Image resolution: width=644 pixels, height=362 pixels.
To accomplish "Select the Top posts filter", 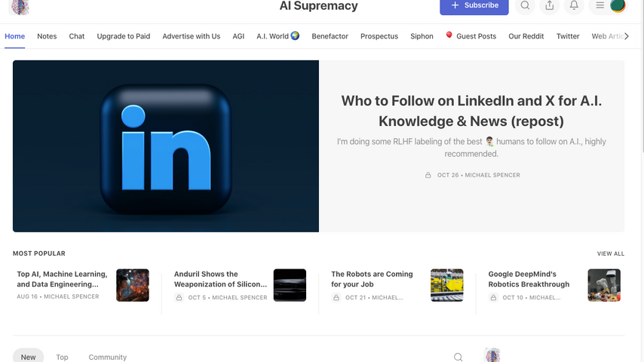I will click(62, 357).
